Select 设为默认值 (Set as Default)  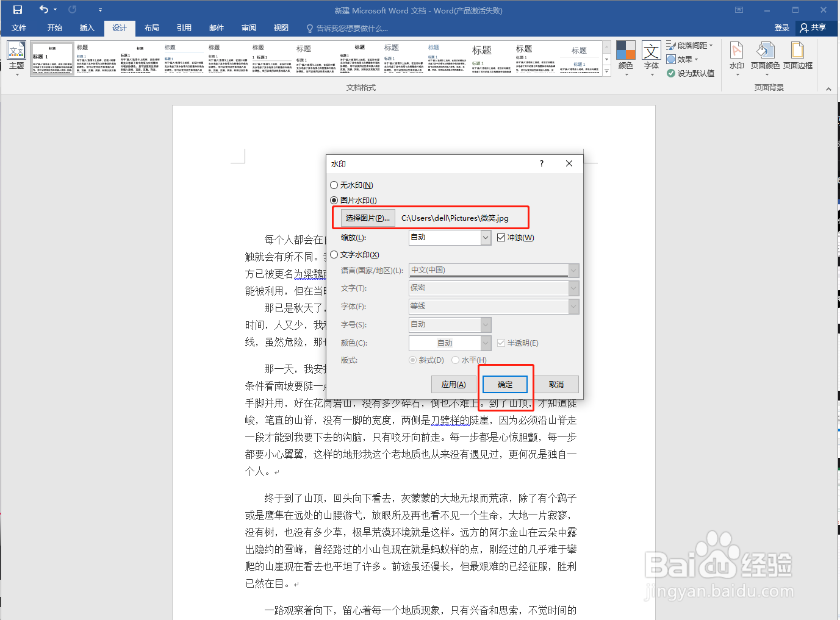690,73
